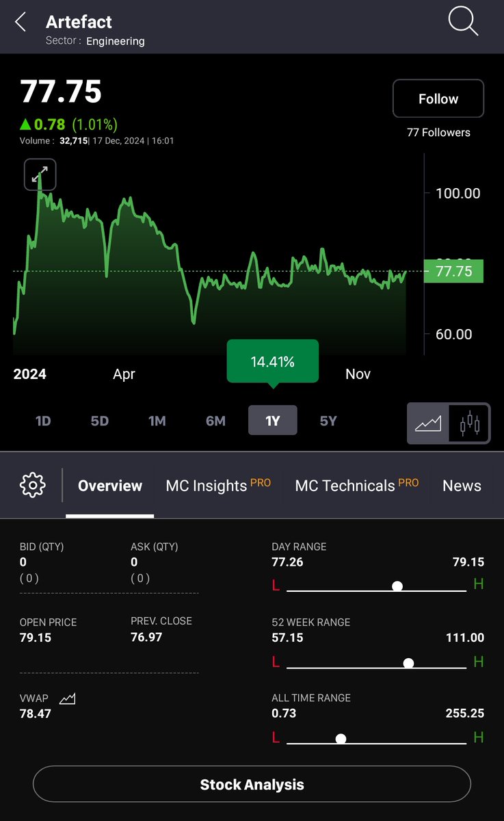
Task: Select the 6M chart period
Action: [x=215, y=421]
